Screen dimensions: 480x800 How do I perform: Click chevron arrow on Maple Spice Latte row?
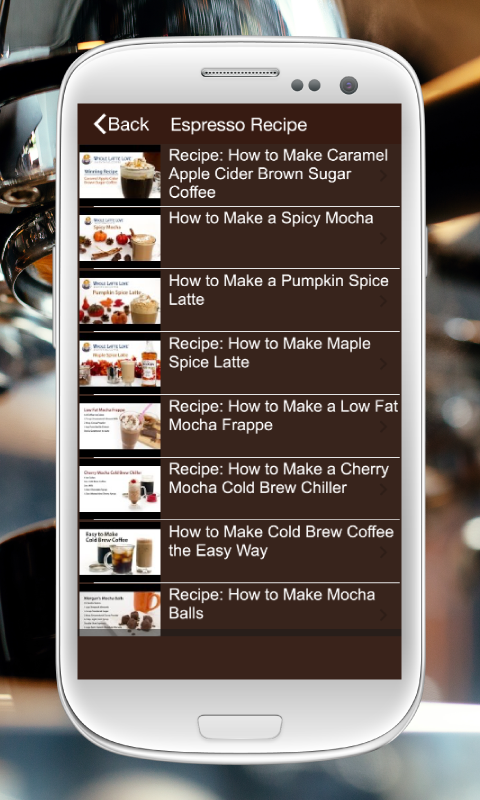coord(383,364)
